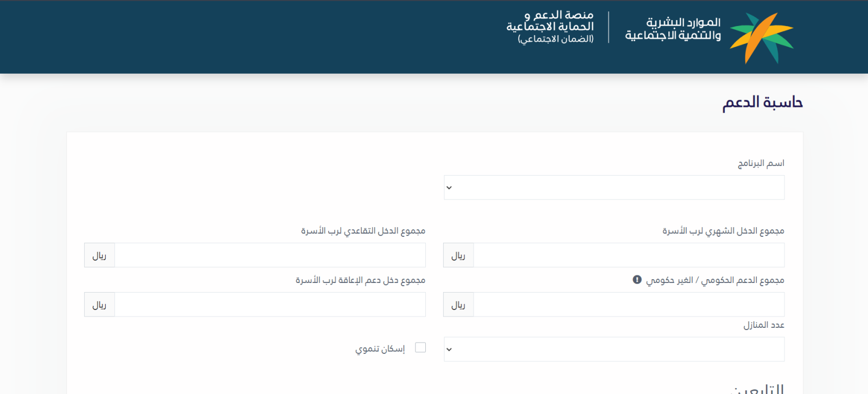The height and width of the screenshot is (394, 868).
Task: Click into مجموع دخل دعم الإعاقة field
Action: click(x=270, y=305)
